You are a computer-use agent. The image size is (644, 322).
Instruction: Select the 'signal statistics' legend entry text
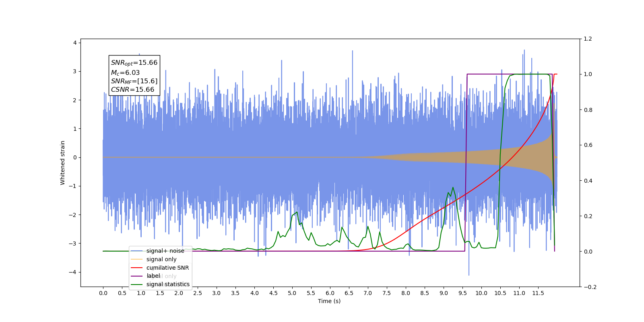168,284
